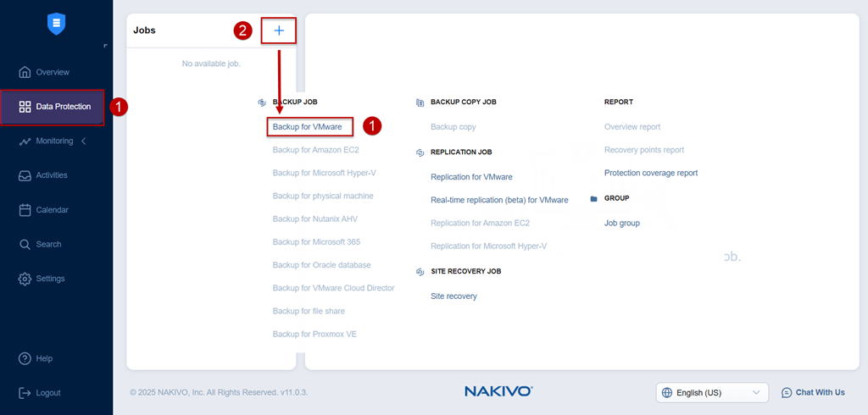Click the Backup Job section icon
The height and width of the screenshot is (415, 868).
coord(262,102)
